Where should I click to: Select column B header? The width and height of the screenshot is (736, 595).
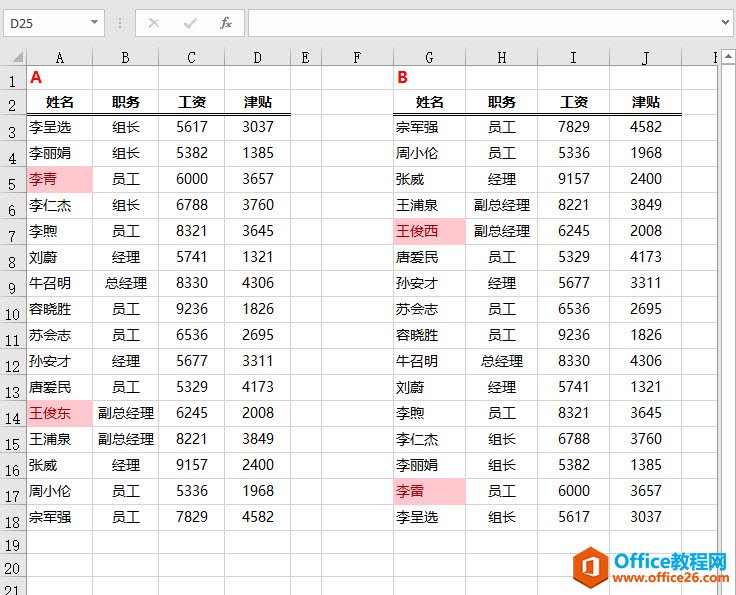(125, 58)
